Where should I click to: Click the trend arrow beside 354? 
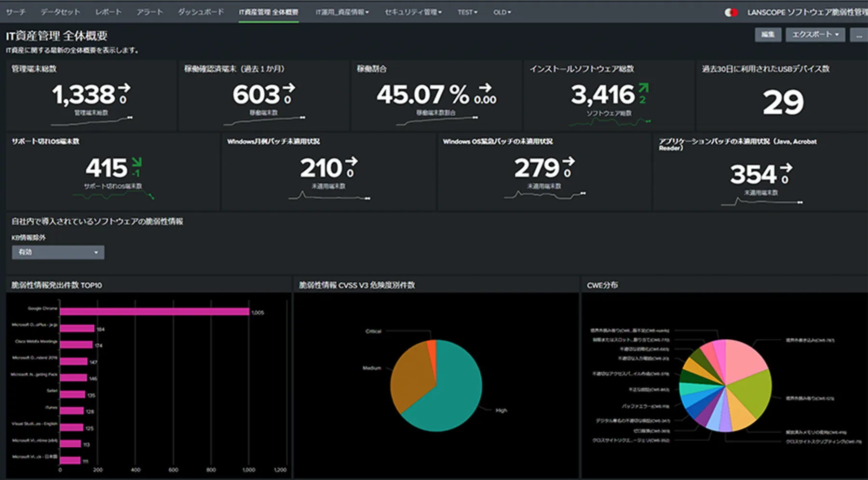tap(786, 168)
